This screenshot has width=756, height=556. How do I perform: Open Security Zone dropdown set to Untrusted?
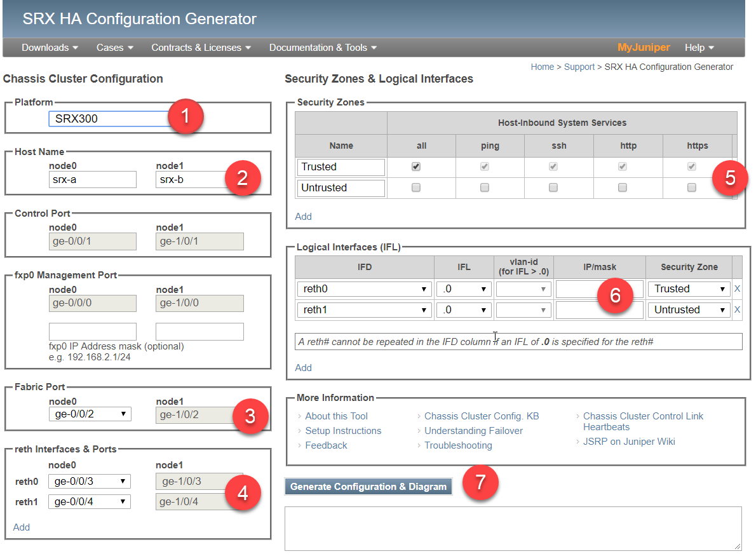click(x=689, y=309)
